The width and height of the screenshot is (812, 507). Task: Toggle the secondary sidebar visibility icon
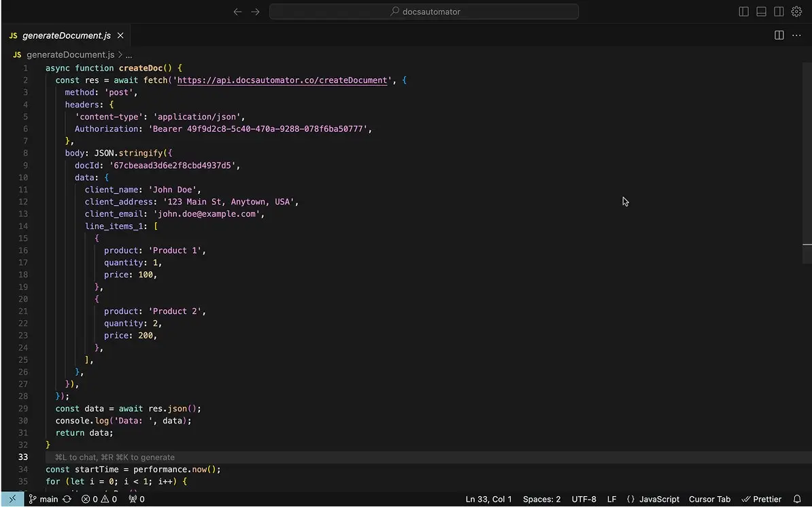point(778,11)
